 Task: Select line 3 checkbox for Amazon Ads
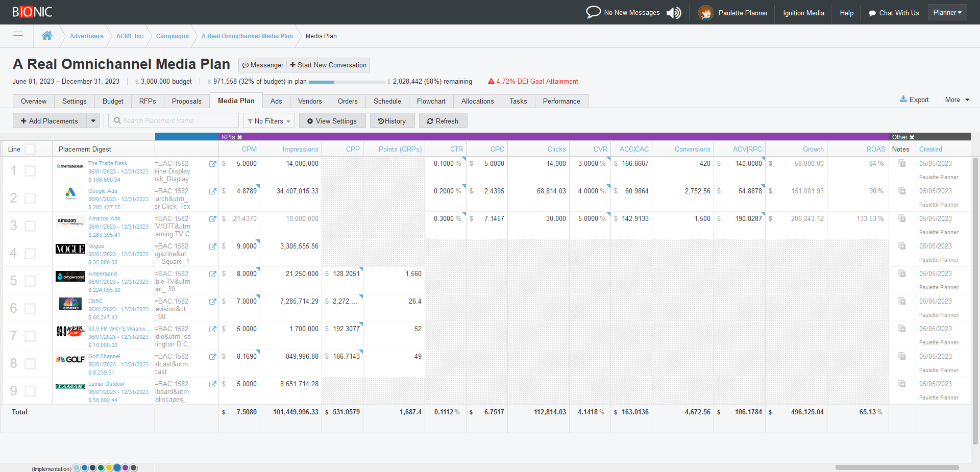30,226
